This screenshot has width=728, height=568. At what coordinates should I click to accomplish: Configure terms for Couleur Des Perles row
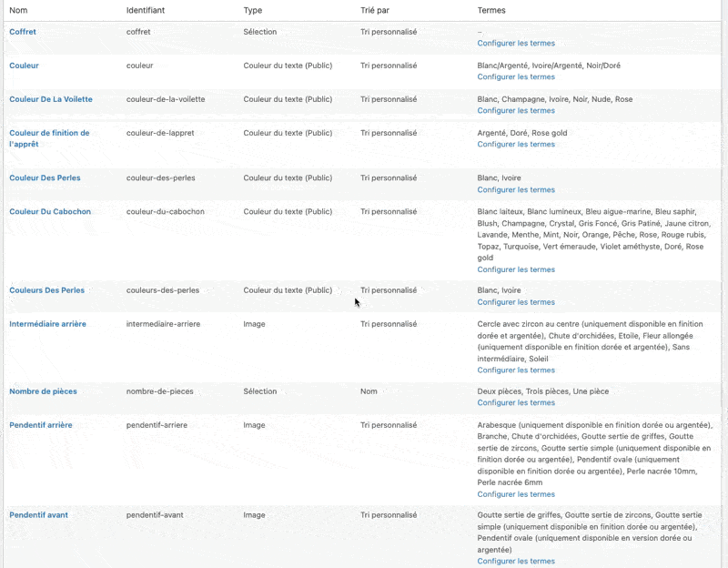coord(516,190)
